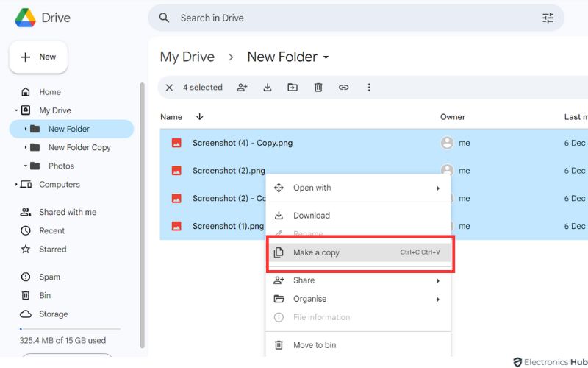This screenshot has width=588, height=368.
Task: Click image icon of Screenshot (2).png
Action: tap(176, 171)
